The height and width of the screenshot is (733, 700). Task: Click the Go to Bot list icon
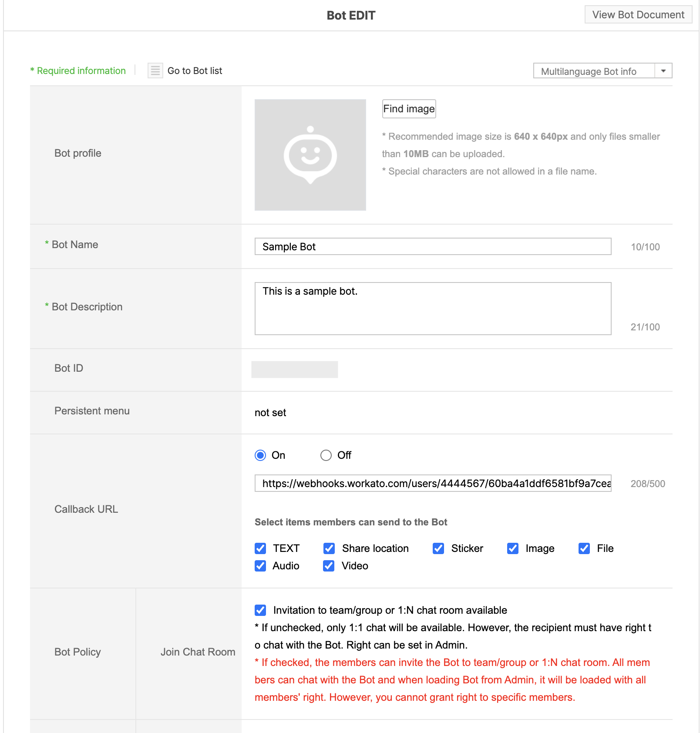155,71
